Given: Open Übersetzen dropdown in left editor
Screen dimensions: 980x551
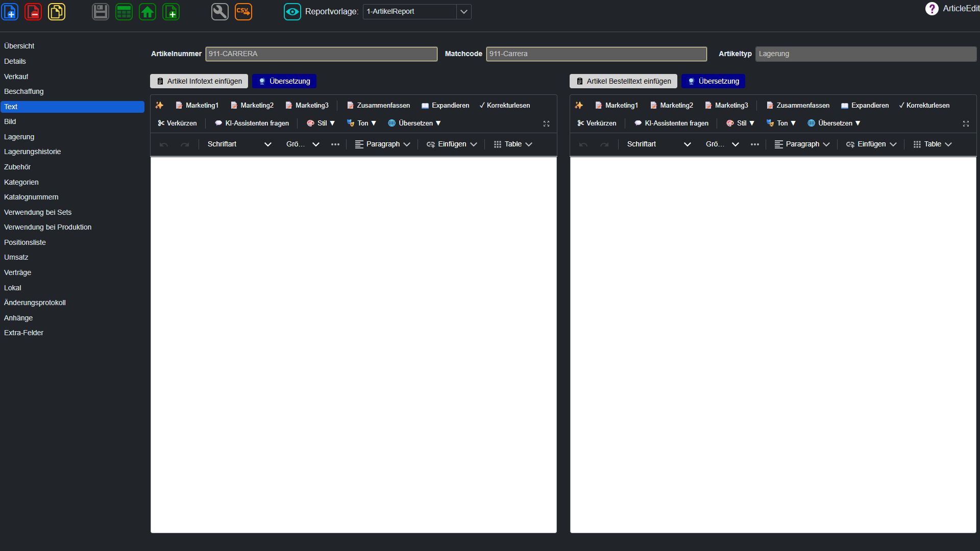Looking at the screenshot, I should (x=414, y=123).
